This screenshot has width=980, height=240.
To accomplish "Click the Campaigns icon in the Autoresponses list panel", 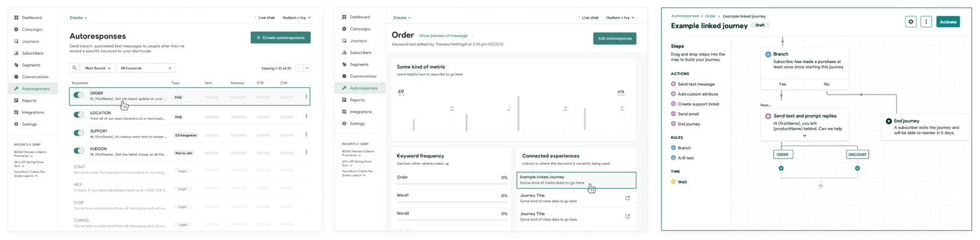I will (16, 29).
